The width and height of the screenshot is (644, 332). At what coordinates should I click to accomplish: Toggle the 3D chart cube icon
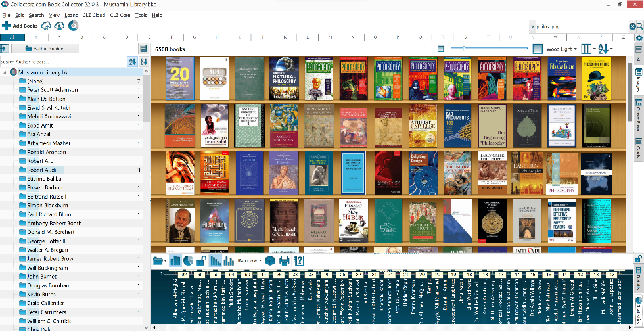click(x=270, y=261)
